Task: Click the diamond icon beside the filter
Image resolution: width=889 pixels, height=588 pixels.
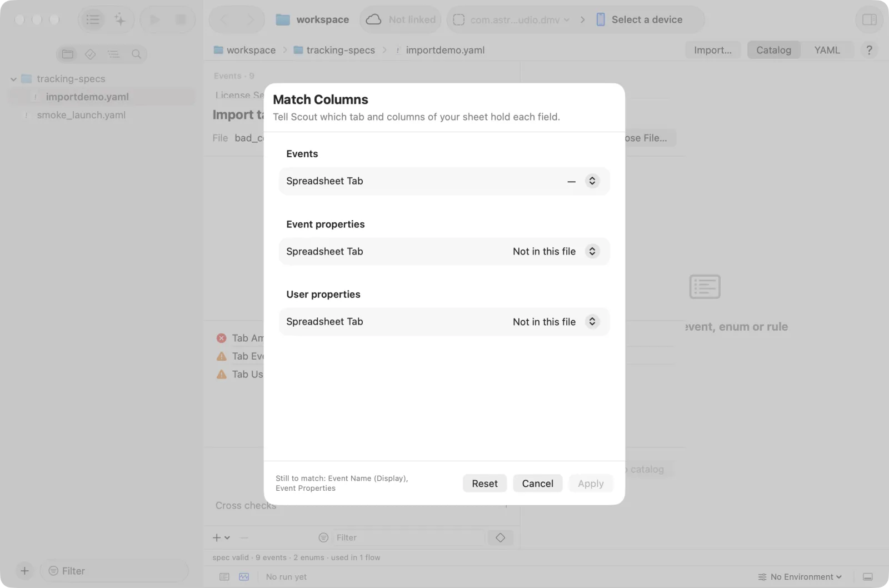Action: 500,537
